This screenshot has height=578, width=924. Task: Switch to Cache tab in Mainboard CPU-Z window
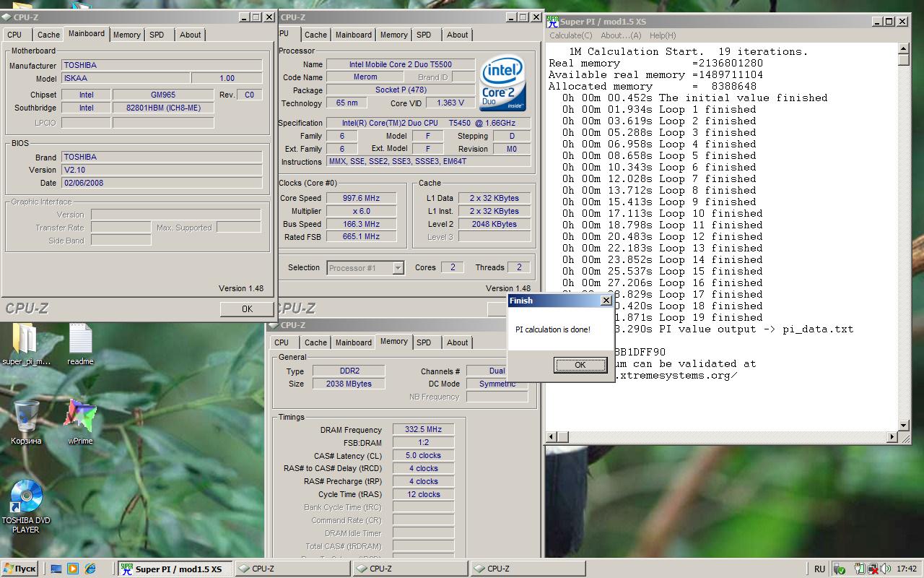pos(48,35)
